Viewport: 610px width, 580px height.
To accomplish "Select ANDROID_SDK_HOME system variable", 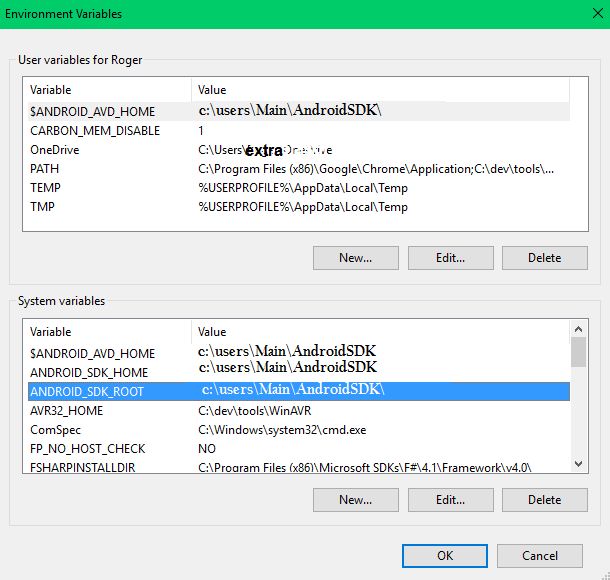I will [x=299, y=372].
